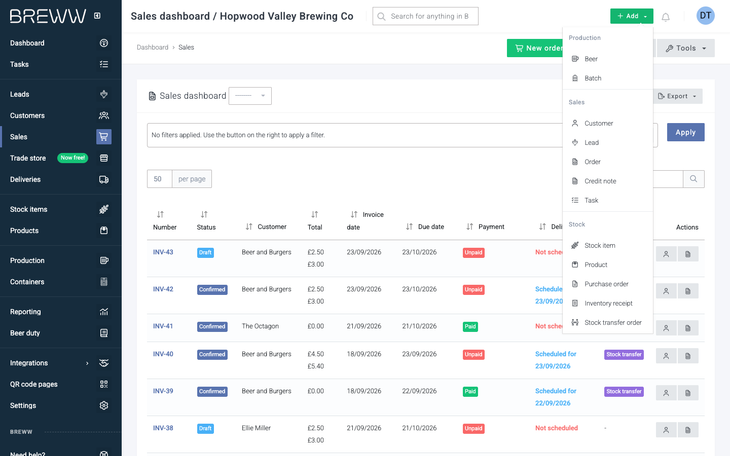Click the Beer duty icon

point(104,333)
